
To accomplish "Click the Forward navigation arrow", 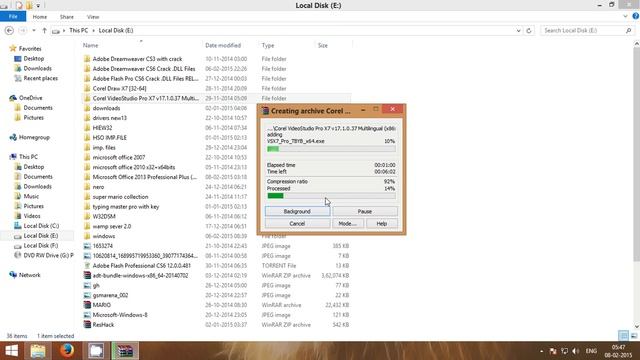I will 23,31.
